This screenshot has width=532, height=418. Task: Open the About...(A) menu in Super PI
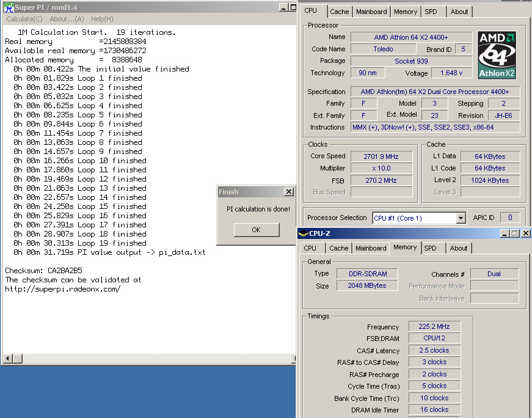coord(67,19)
